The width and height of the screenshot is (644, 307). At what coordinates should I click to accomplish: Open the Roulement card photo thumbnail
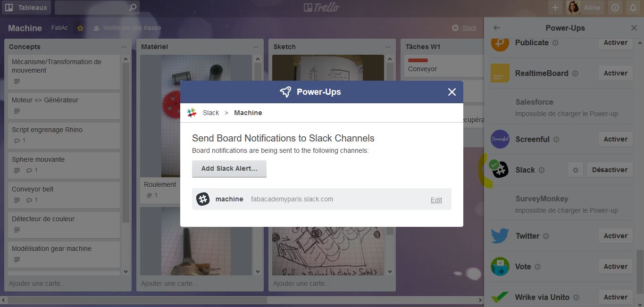(x=196, y=116)
